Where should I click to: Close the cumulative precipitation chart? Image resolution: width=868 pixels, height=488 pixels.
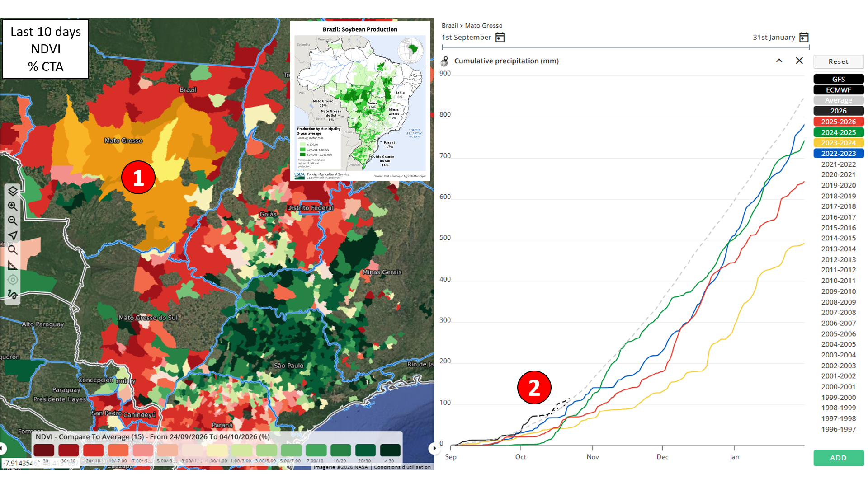tap(799, 61)
